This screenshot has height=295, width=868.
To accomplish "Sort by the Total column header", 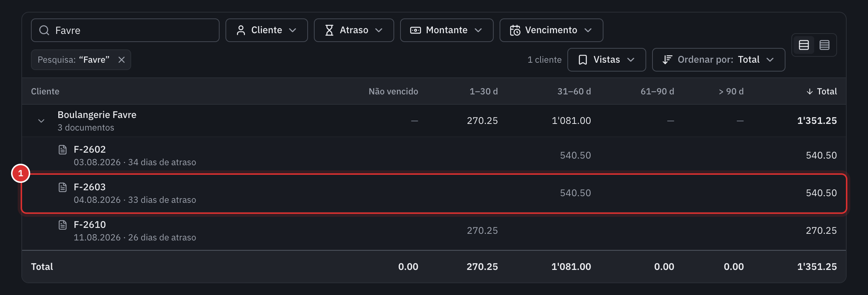I will (822, 91).
